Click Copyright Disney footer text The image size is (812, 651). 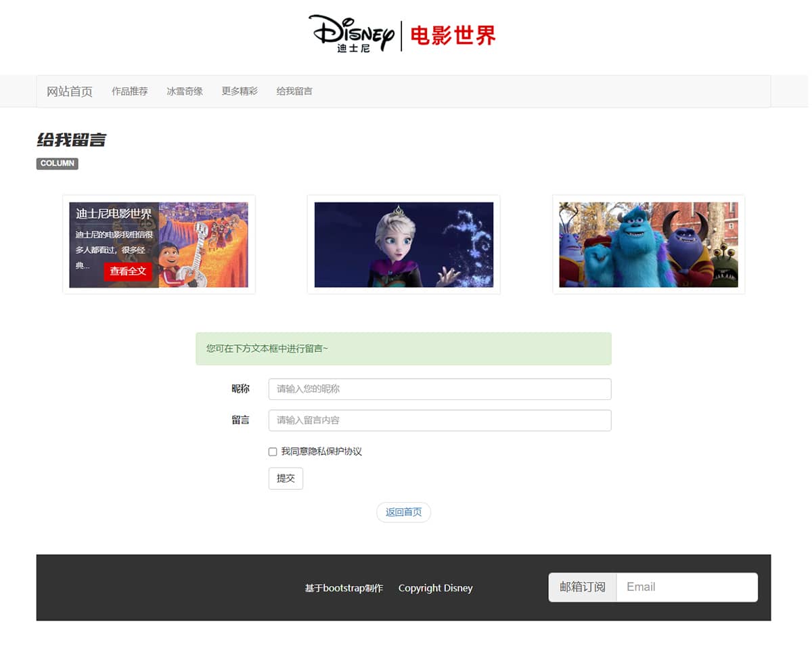(436, 588)
